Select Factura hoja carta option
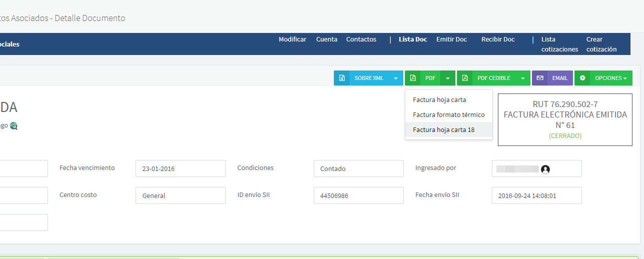The height and width of the screenshot is (259, 644). point(439,100)
